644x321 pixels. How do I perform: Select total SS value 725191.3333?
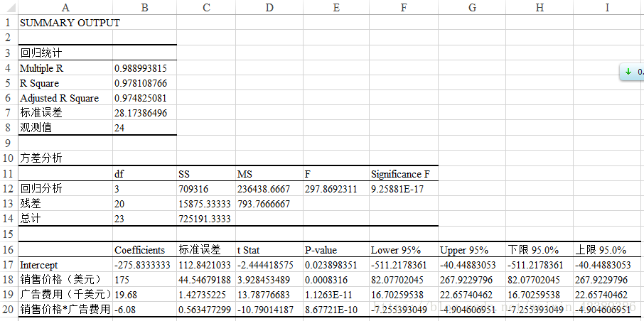click(x=206, y=218)
